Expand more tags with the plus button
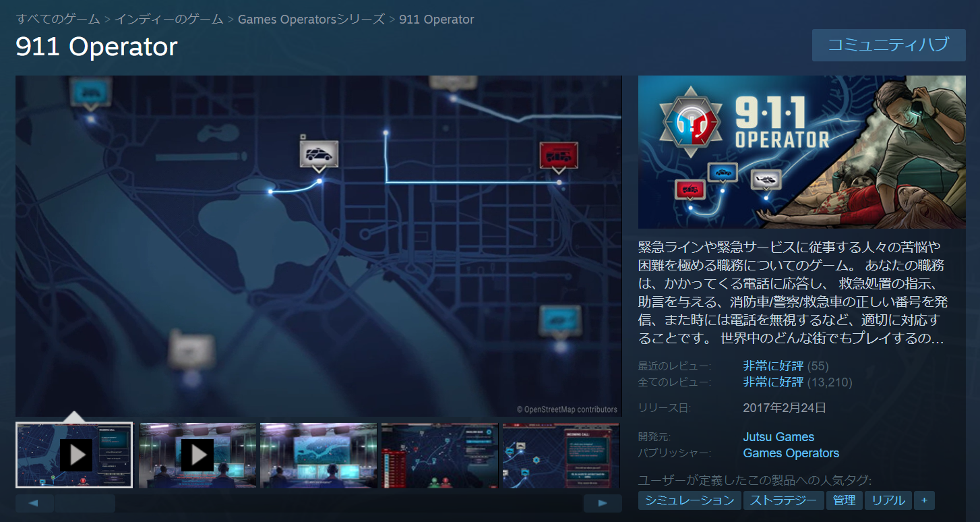The height and width of the screenshot is (522, 980). coord(924,500)
